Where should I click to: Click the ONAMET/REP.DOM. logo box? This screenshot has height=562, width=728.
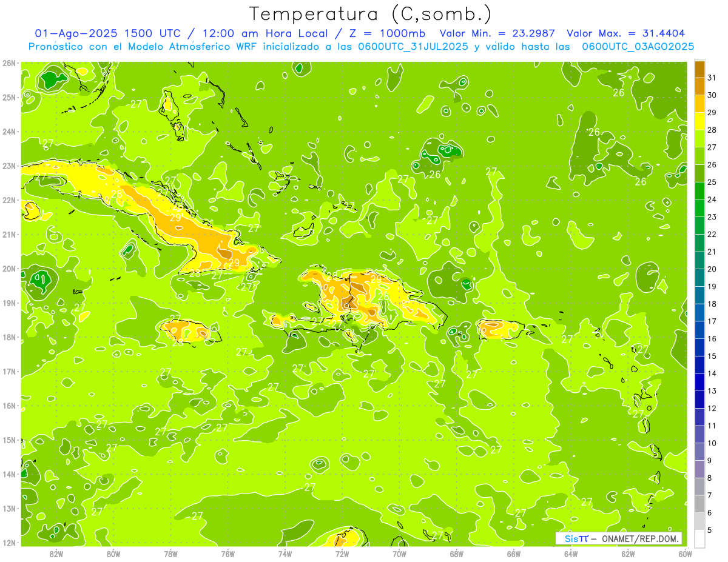click(619, 538)
